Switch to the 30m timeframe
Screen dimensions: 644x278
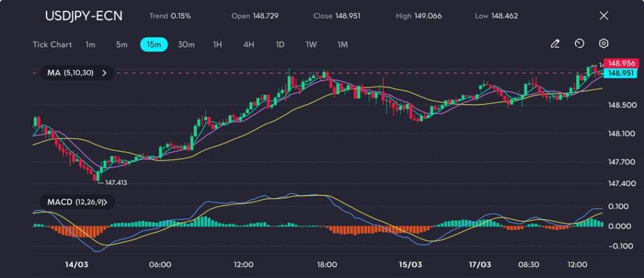click(186, 45)
